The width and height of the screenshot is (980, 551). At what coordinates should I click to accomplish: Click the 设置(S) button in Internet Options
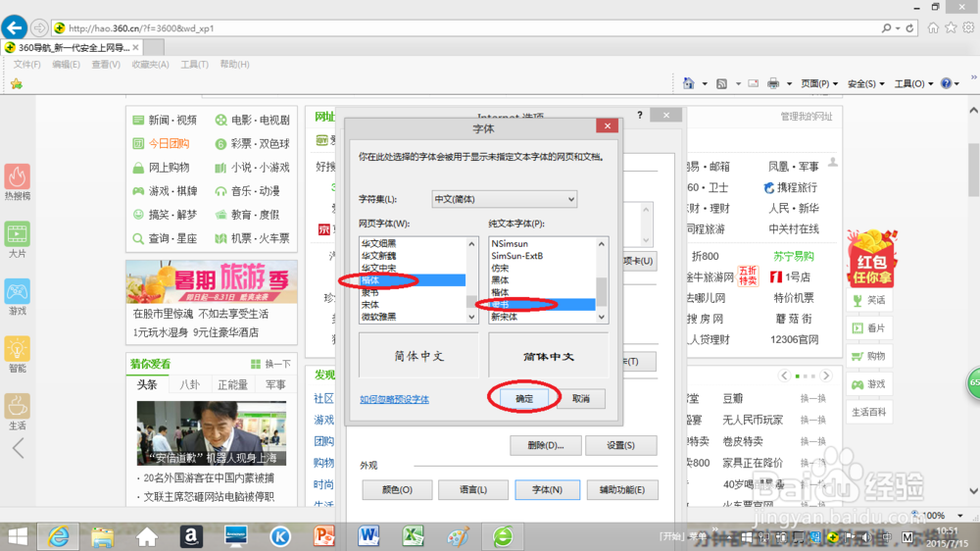pyautogui.click(x=620, y=445)
